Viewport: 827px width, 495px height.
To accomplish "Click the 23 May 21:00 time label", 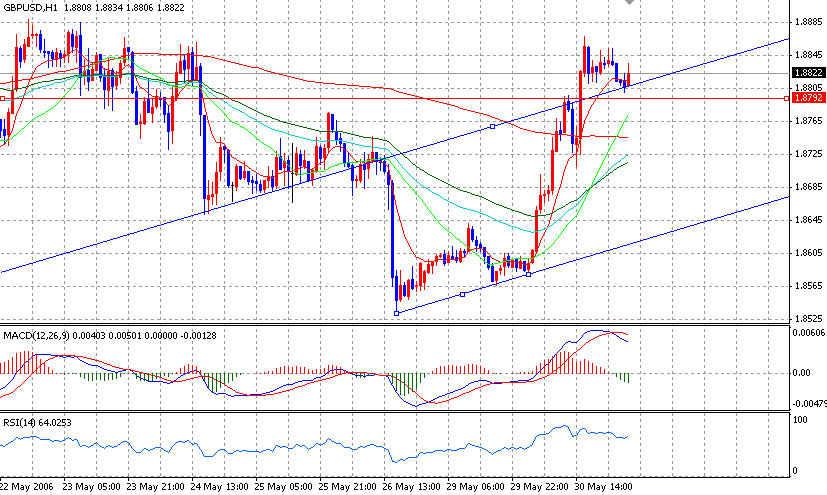I will [156, 487].
